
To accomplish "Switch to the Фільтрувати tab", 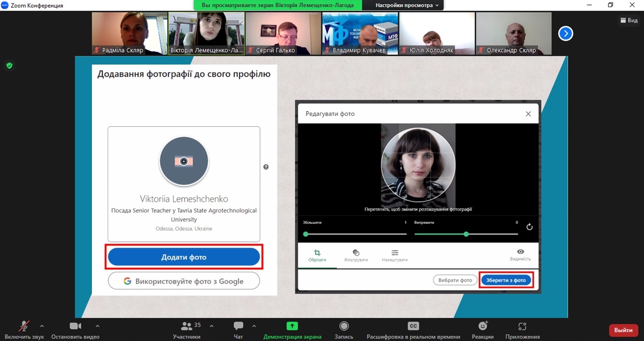I will point(356,256).
